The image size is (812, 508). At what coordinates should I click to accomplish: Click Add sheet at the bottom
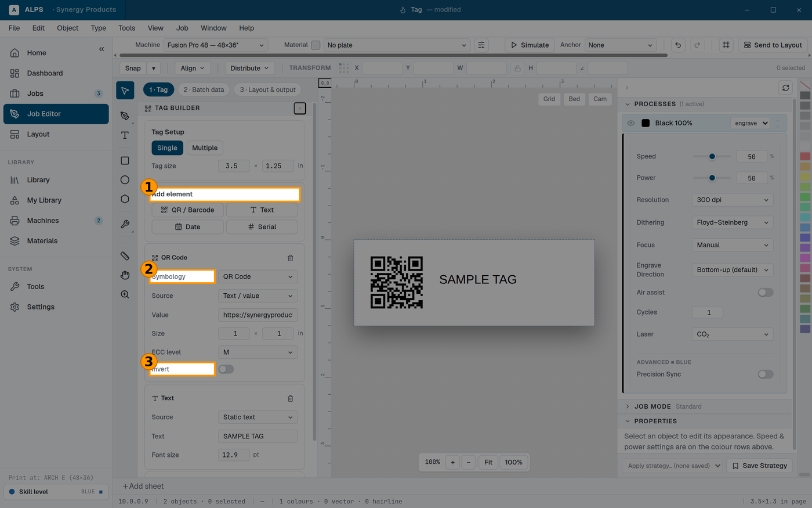(143, 487)
